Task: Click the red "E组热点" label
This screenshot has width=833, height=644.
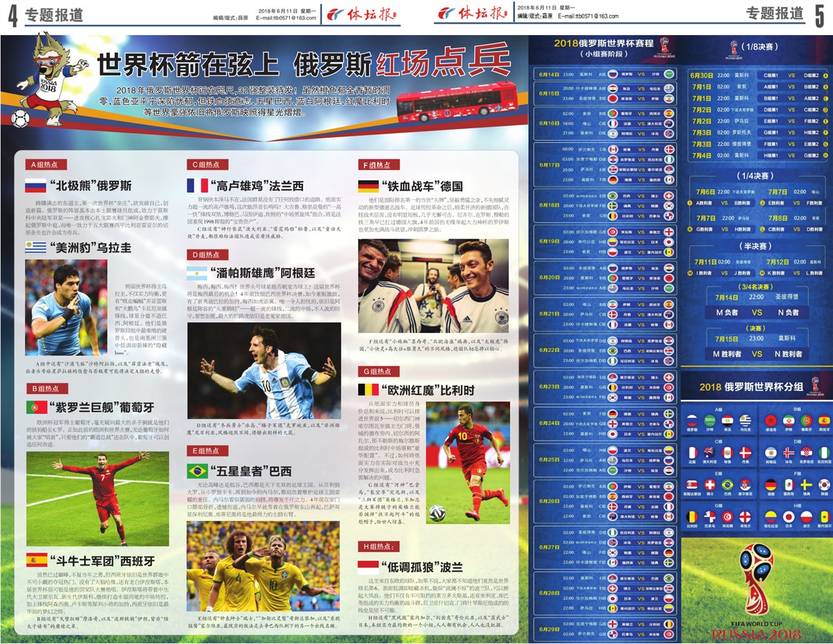Action: (208, 451)
